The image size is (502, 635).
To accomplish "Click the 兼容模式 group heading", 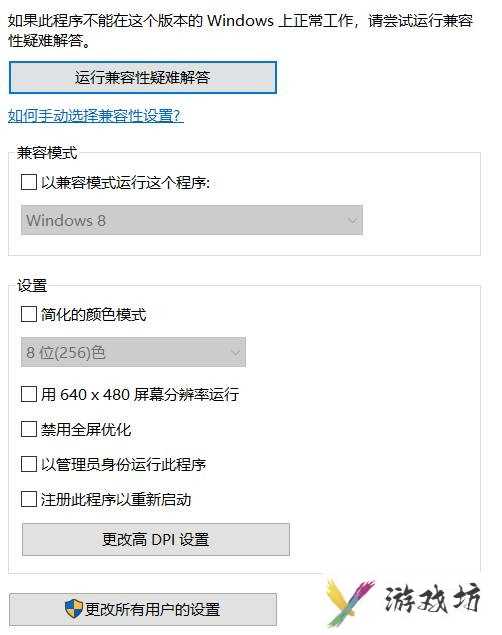I will coord(47,153).
